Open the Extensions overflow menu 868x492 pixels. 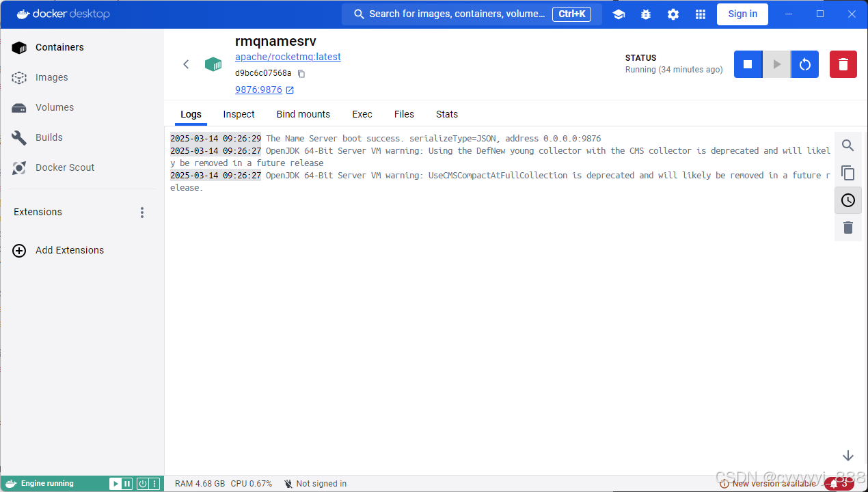pyautogui.click(x=141, y=212)
